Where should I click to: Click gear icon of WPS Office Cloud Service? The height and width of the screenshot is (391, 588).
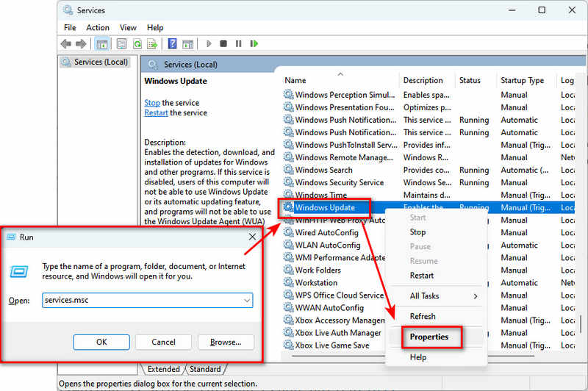(x=288, y=295)
